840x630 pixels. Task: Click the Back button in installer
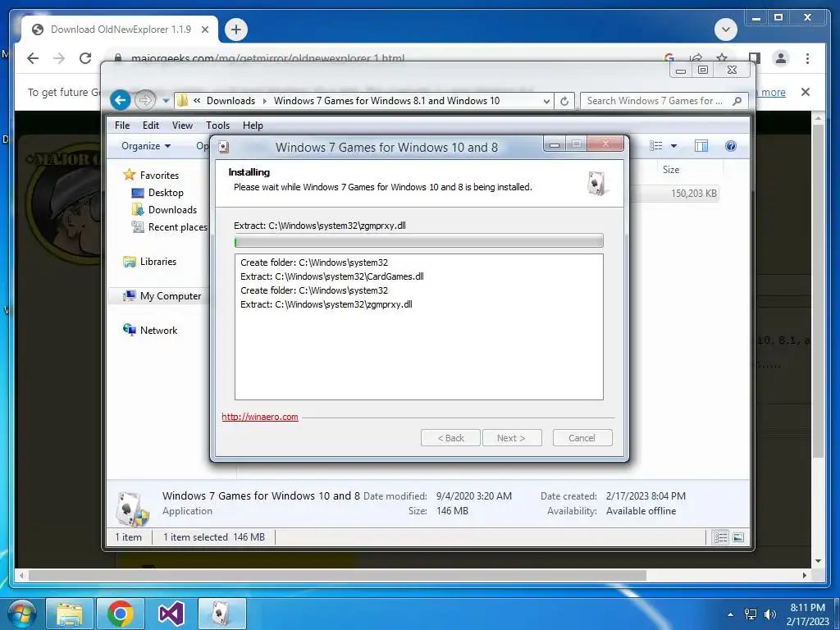click(x=450, y=438)
